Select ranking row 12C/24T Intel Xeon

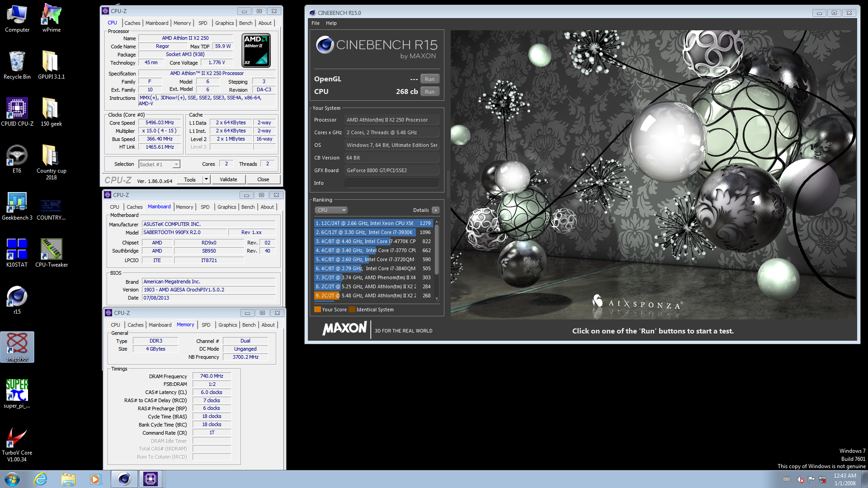click(x=373, y=223)
